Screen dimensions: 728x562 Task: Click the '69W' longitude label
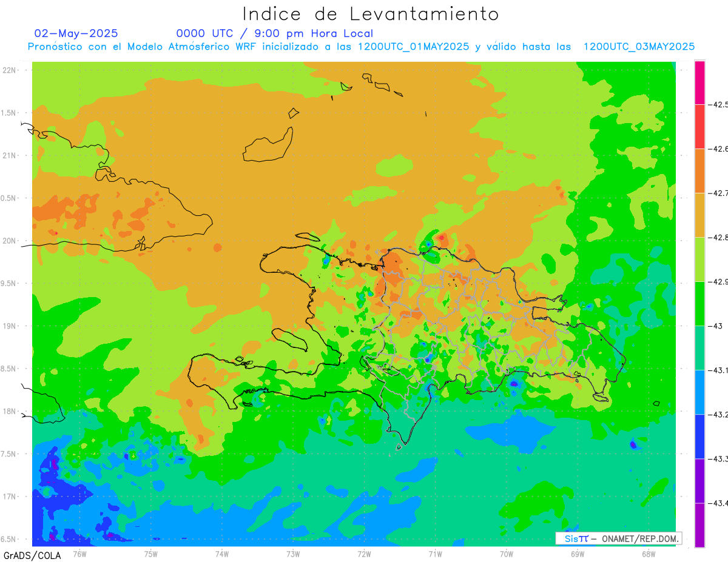[x=578, y=554]
